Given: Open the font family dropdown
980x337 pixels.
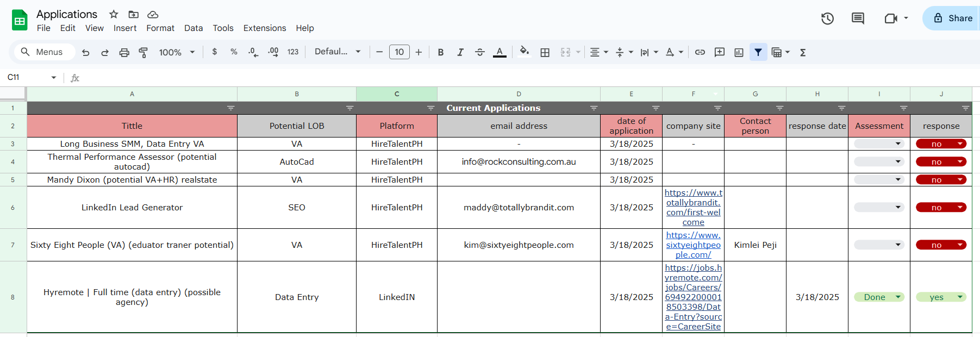Looking at the screenshot, I should [x=338, y=52].
